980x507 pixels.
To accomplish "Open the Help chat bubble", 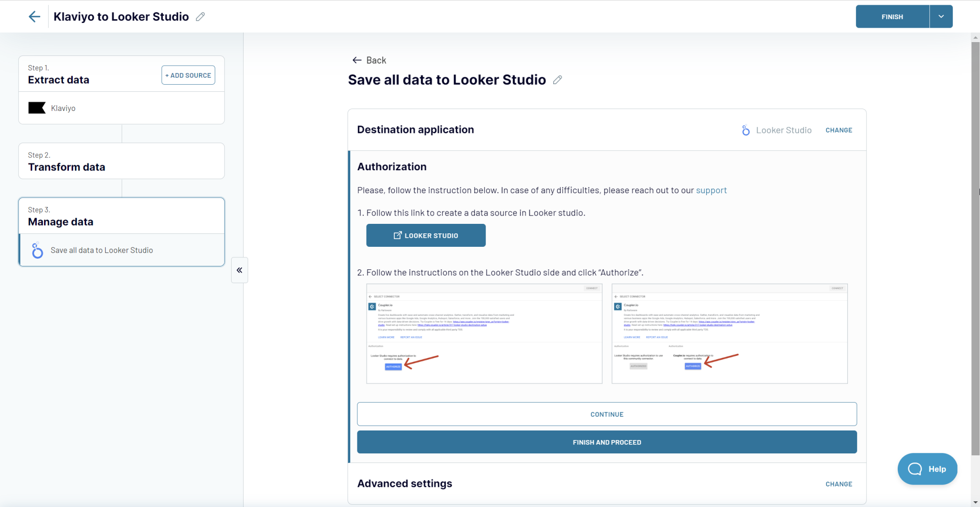I will point(927,469).
